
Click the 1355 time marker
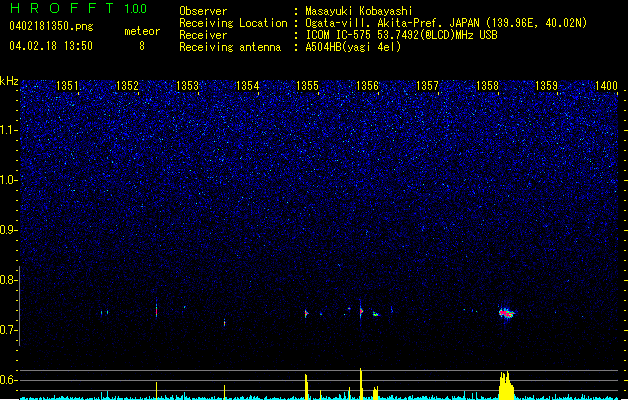point(307,86)
